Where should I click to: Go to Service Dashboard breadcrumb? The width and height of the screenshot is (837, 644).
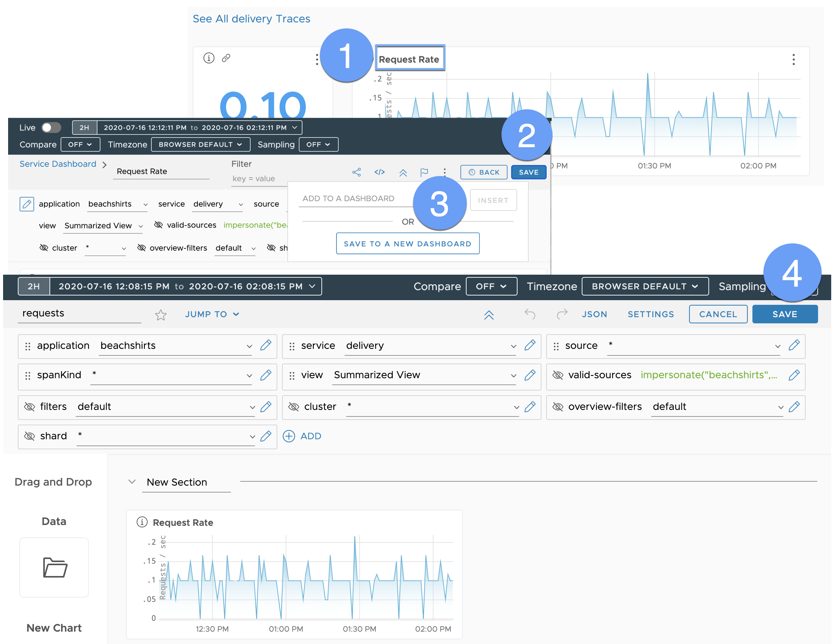(58, 164)
